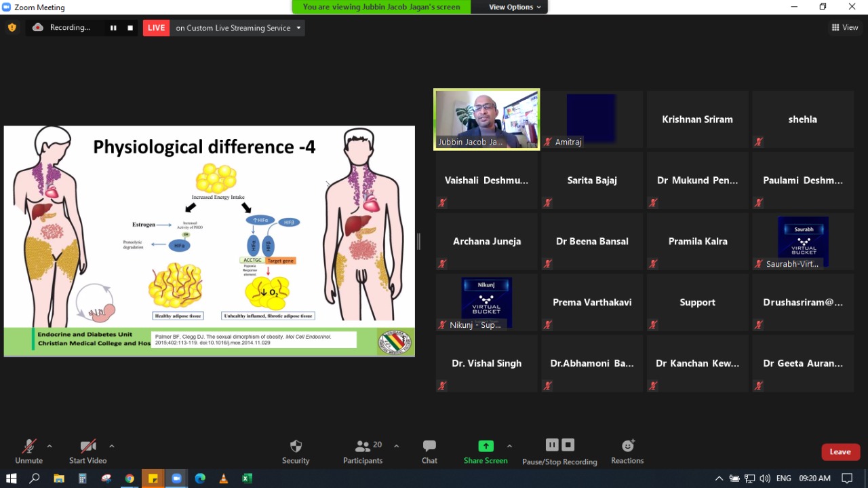Open the View Options menu
This screenshot has width=868, height=488.
[x=515, y=7]
